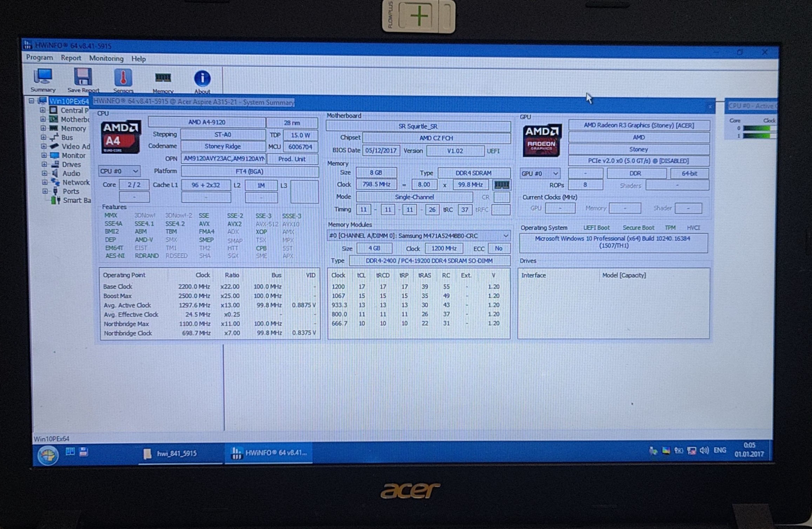
Task: Select the Drives icon in the tree
Action: click(x=55, y=164)
